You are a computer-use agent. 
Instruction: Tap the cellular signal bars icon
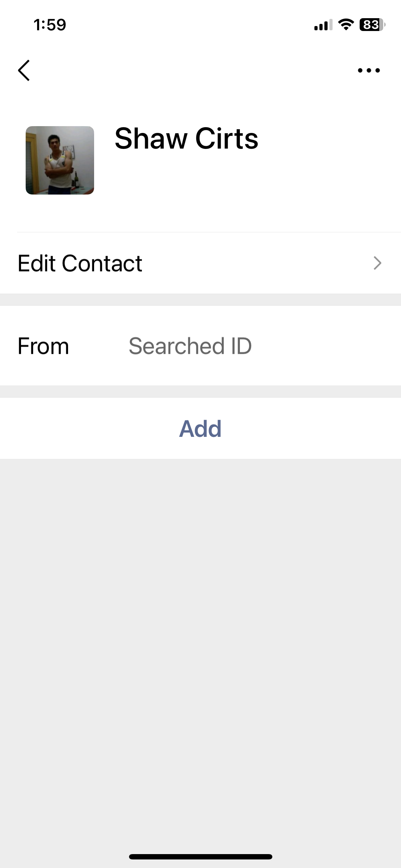tap(323, 25)
